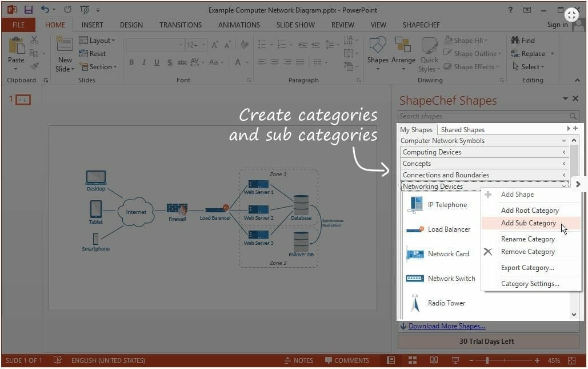Open the Layout dropdown
The image size is (588, 369).
point(97,41)
